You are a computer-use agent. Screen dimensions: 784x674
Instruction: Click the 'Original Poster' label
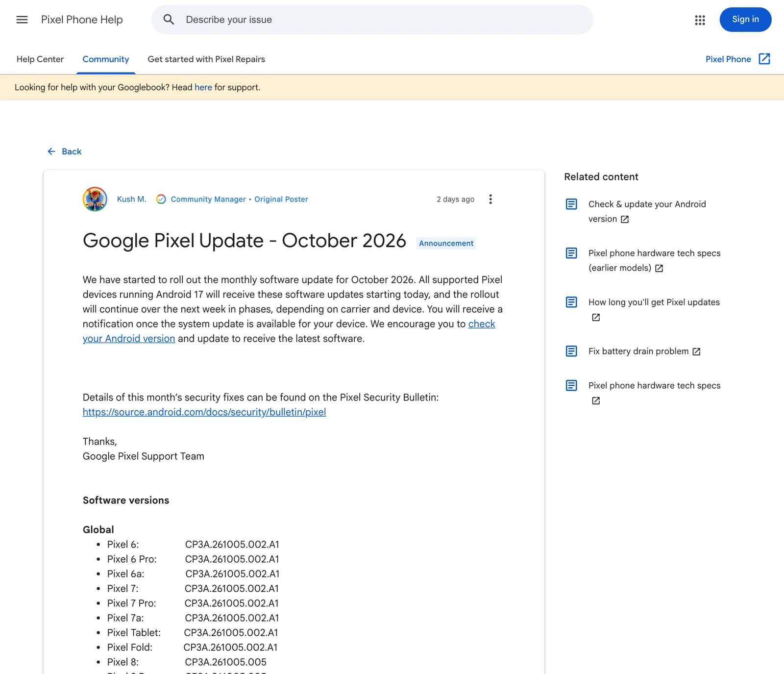point(281,199)
